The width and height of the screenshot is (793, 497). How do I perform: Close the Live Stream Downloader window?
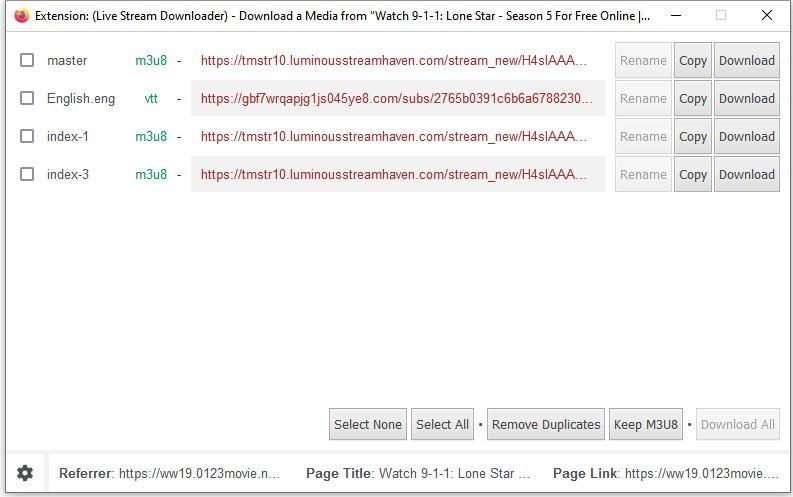tap(766, 15)
